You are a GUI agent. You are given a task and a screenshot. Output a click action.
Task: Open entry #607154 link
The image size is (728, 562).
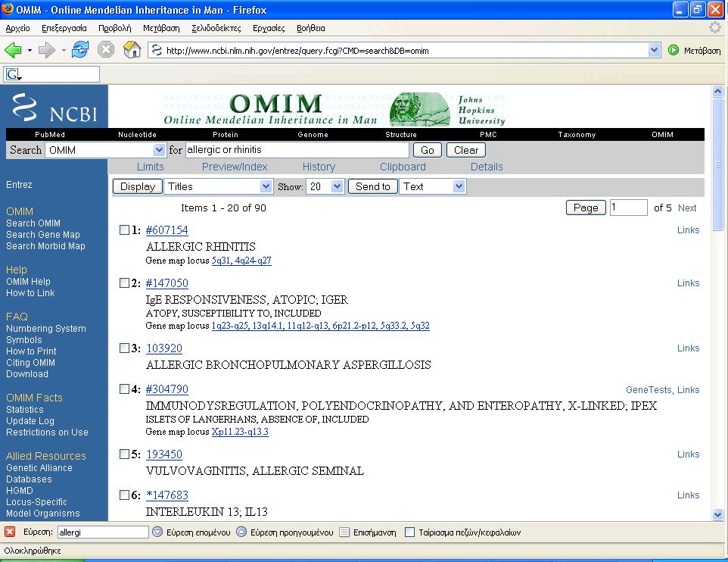tap(166, 230)
